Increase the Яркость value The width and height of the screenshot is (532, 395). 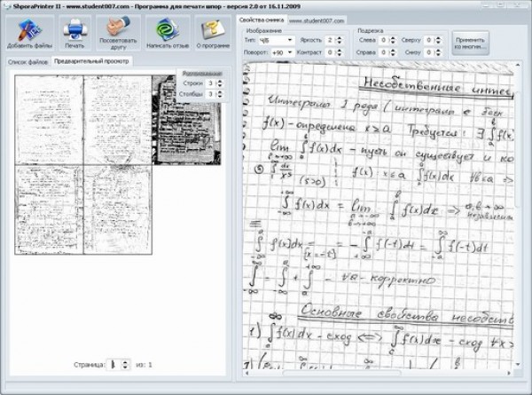pyautogui.click(x=340, y=38)
